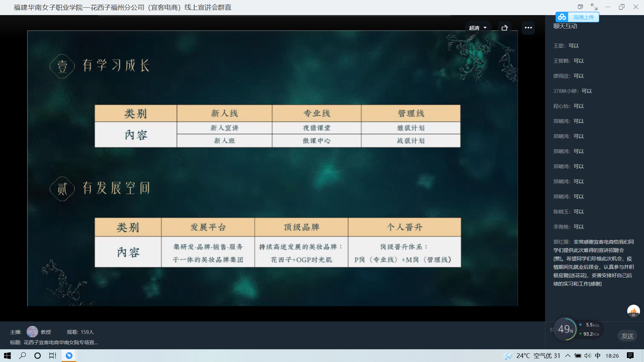Click the Cortana circle icon
Image resolution: width=644 pixels, height=362 pixels.
[x=38, y=356]
